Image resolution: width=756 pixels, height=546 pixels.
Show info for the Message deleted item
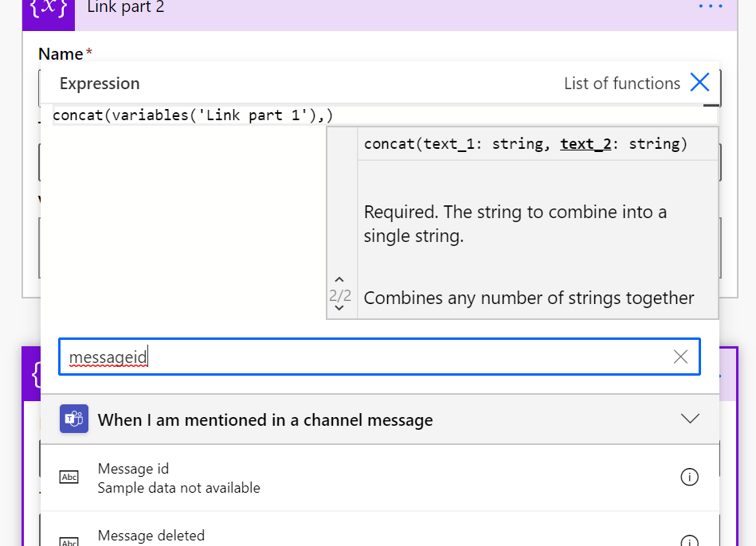click(689, 540)
